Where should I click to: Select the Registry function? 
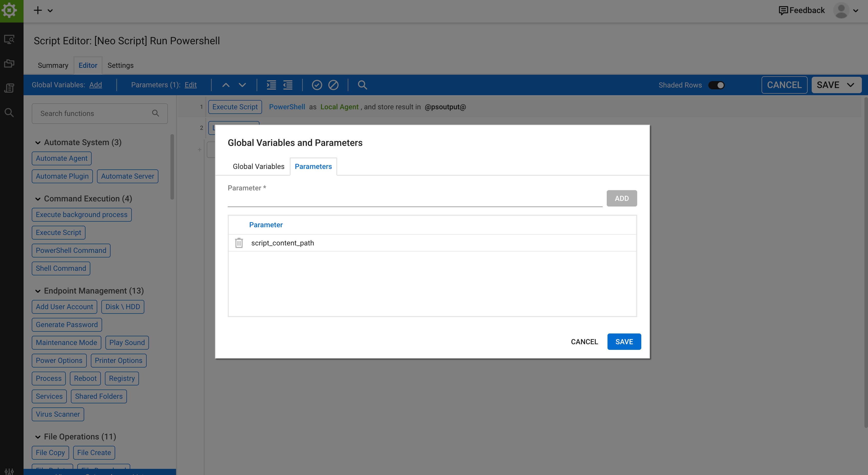122,378
